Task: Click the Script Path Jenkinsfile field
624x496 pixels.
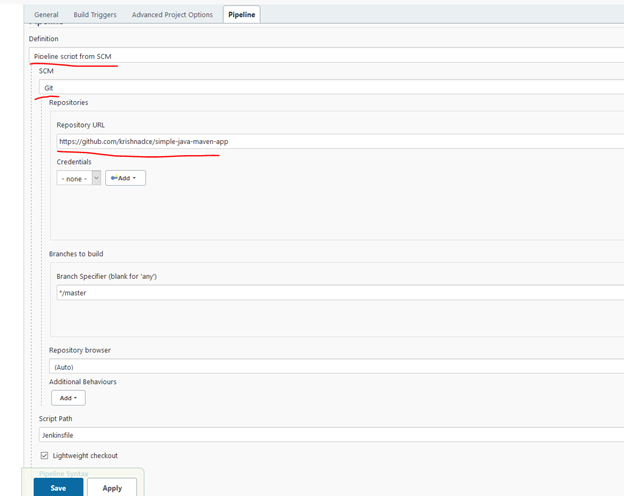Action: (x=330, y=435)
